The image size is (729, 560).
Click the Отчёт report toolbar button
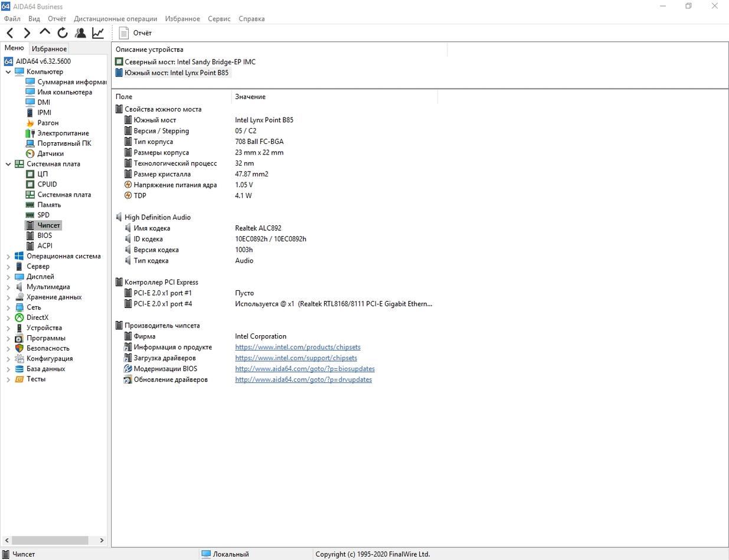point(135,33)
